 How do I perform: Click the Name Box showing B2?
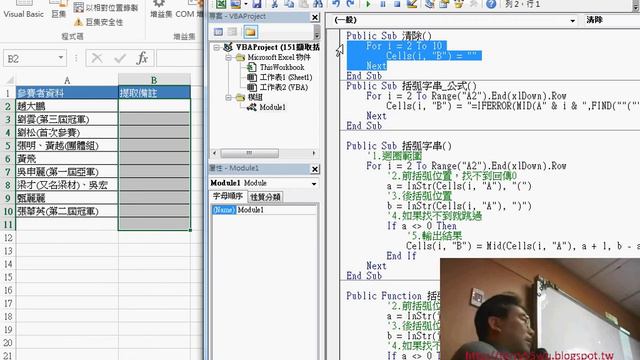[29, 59]
